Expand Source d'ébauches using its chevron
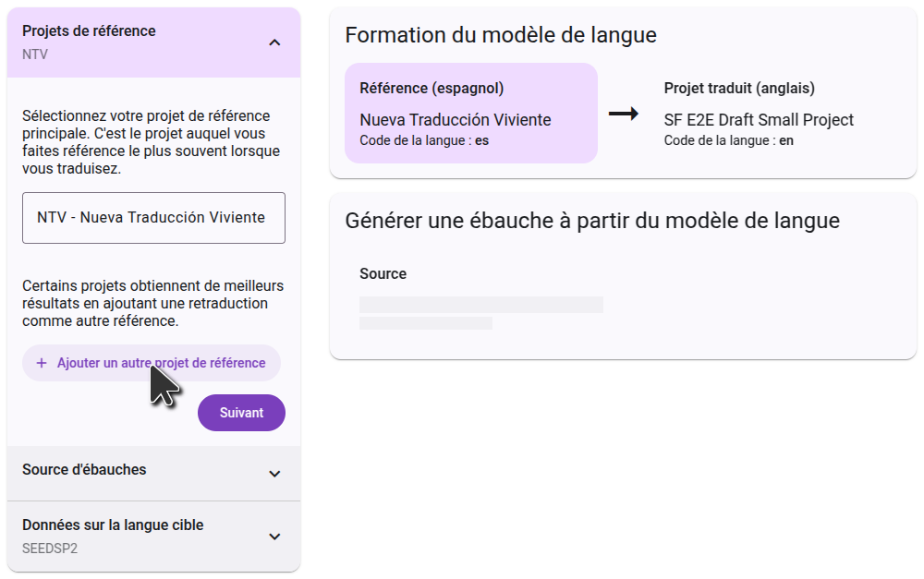 click(274, 474)
